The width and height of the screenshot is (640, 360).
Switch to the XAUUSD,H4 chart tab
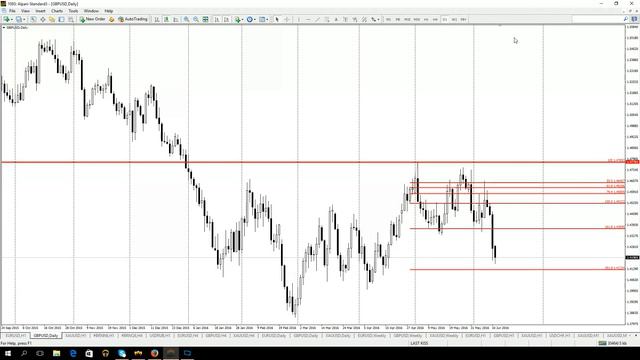(243, 336)
